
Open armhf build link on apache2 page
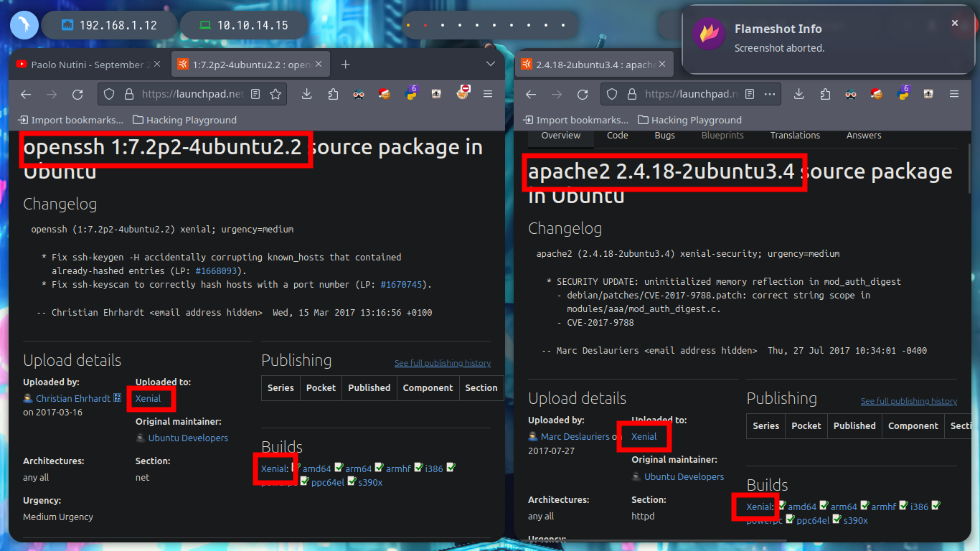click(884, 507)
